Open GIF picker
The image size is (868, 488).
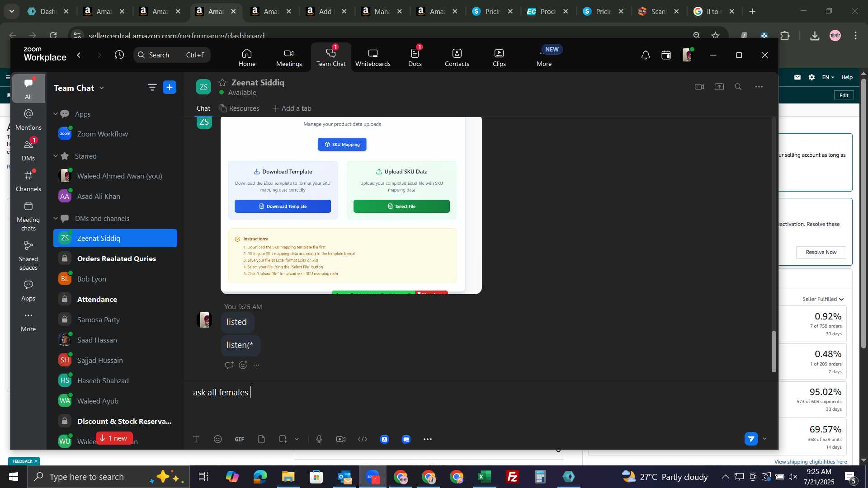(x=240, y=439)
